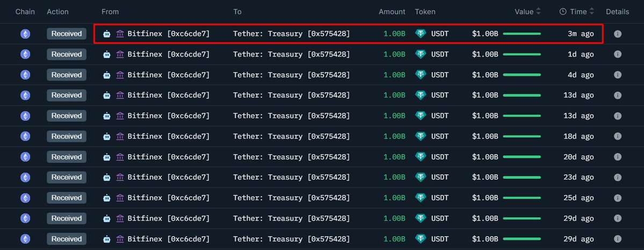Image resolution: width=644 pixels, height=250 pixels.
Task: Click the clock icon in the Time header
Action: click(x=563, y=11)
